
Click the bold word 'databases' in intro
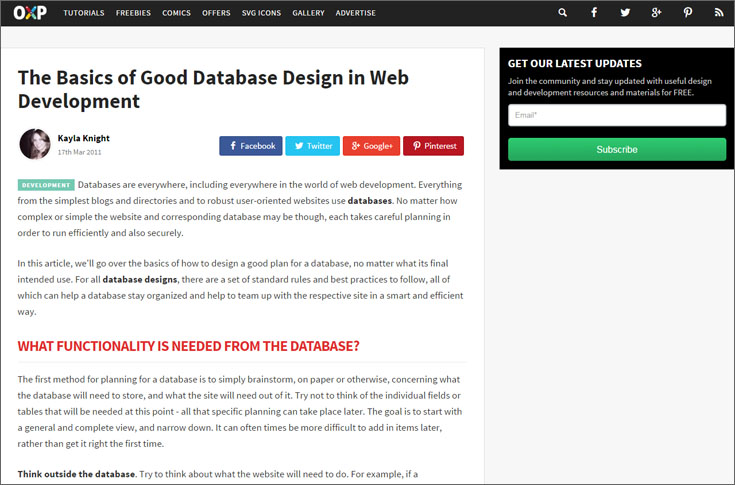click(x=369, y=201)
